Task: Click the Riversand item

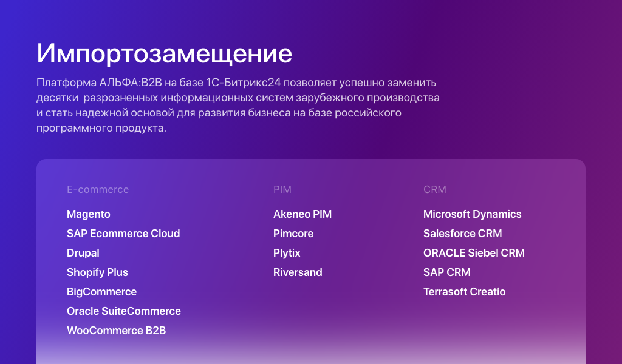Action: [298, 272]
